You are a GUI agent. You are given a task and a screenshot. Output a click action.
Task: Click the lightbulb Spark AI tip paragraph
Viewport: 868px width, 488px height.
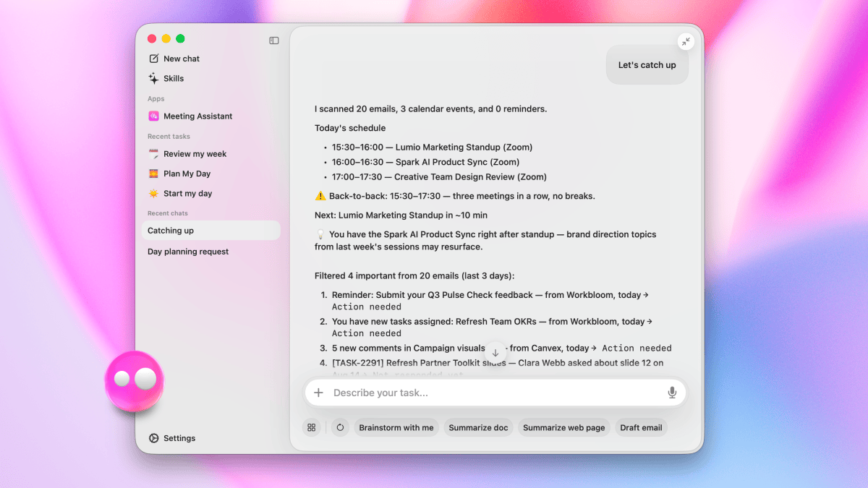[485, 240]
